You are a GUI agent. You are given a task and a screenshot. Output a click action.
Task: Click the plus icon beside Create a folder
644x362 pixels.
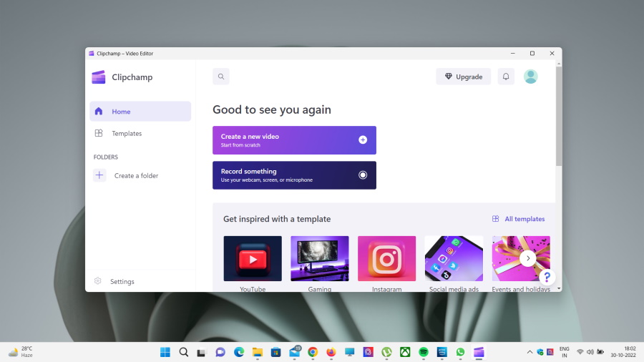coord(99,175)
